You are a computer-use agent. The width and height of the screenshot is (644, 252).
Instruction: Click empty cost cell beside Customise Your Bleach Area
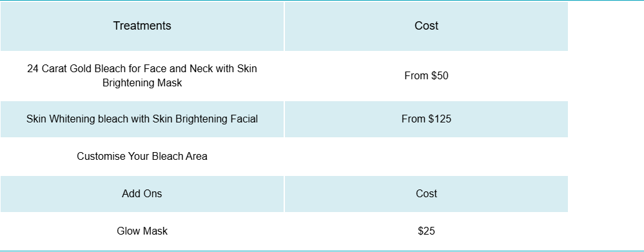click(x=426, y=157)
